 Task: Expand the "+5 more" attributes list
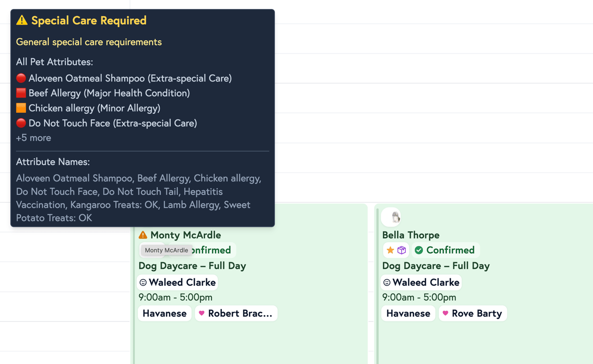point(34,138)
